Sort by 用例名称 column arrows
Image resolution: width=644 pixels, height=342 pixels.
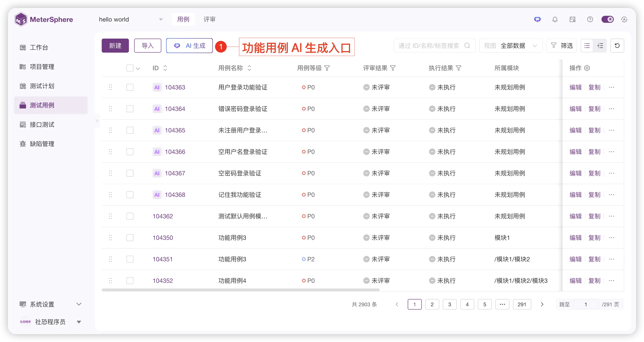coord(249,68)
